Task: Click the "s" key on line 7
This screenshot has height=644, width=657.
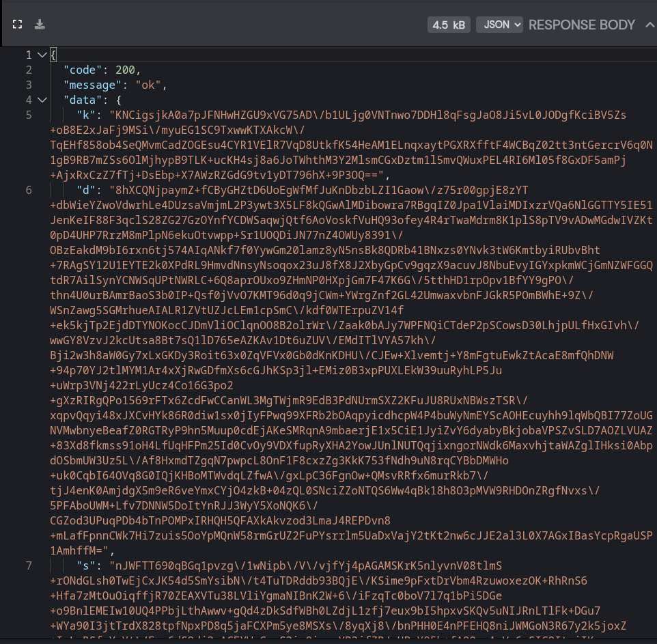Action: (x=86, y=565)
